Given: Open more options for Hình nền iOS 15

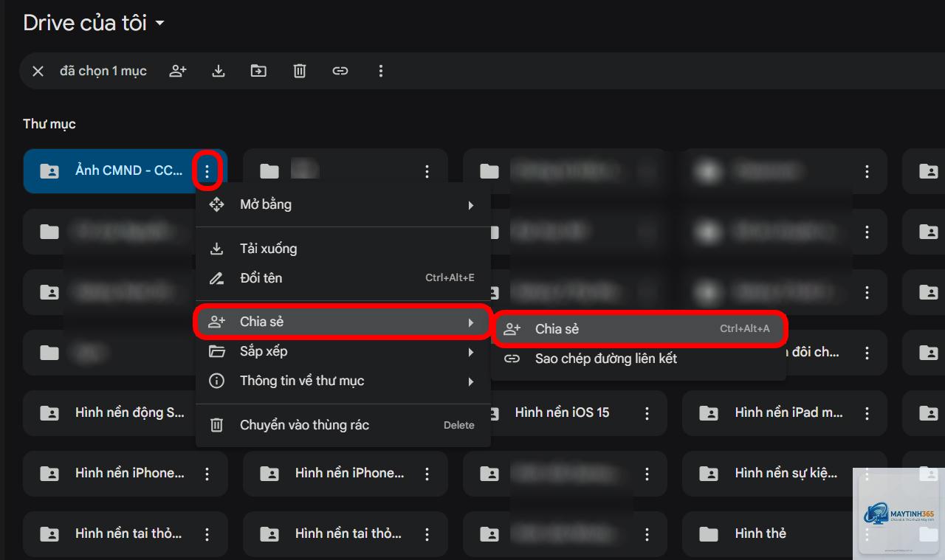Looking at the screenshot, I should coord(647,414).
